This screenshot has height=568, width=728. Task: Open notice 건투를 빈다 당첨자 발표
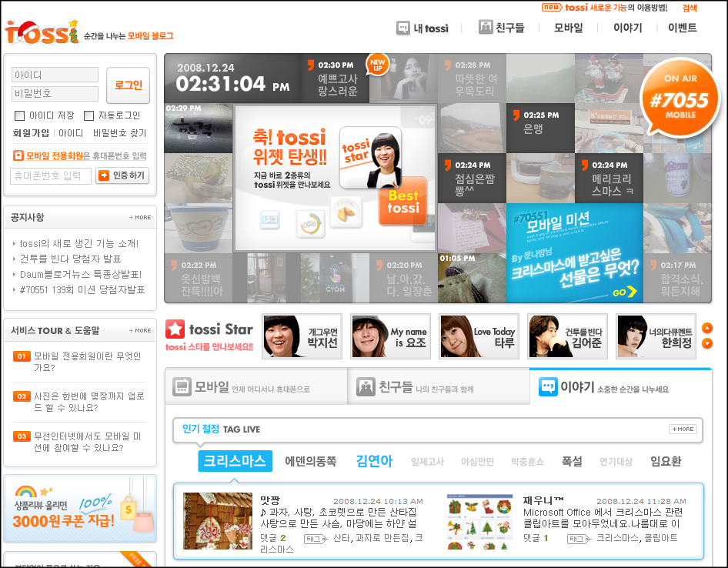pyautogui.click(x=70, y=259)
